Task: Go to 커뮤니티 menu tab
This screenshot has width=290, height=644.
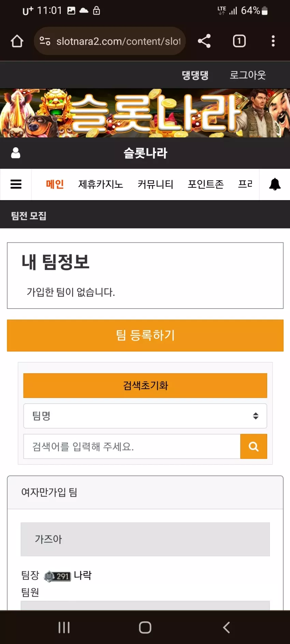Action: [x=156, y=184]
